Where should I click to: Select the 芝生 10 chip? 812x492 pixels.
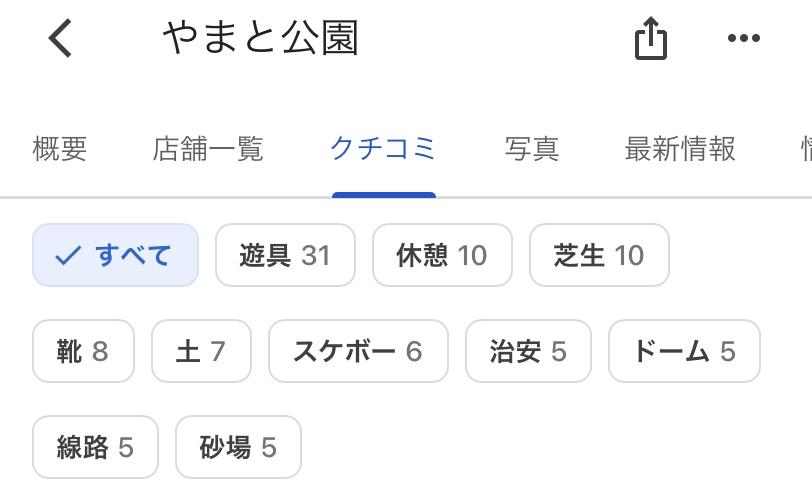599,255
